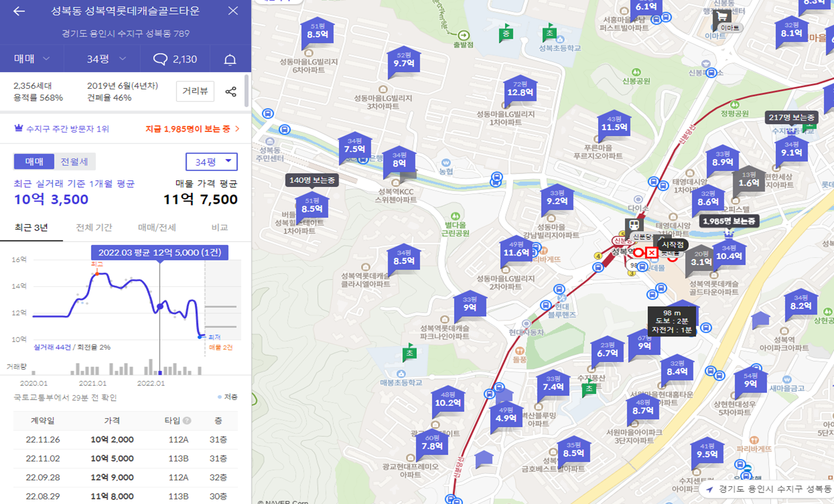
Task: Click the 34평 8.2억 price marker
Action: point(801,305)
